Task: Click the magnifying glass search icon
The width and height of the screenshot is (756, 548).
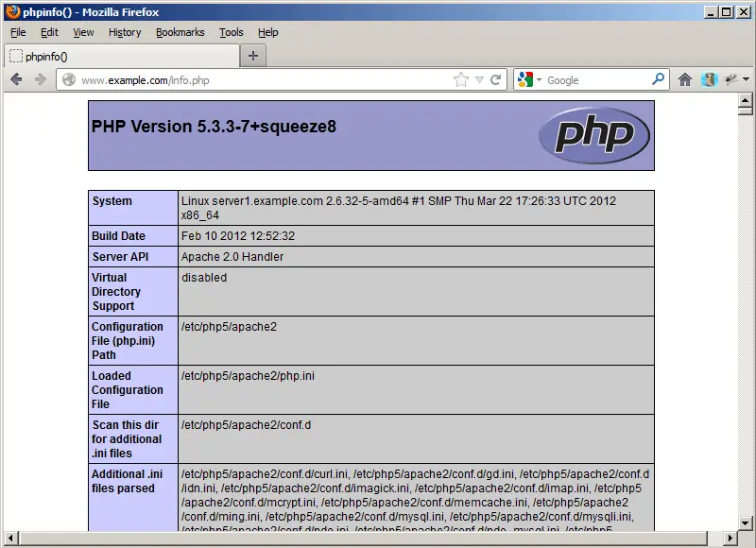Action: pyautogui.click(x=658, y=79)
